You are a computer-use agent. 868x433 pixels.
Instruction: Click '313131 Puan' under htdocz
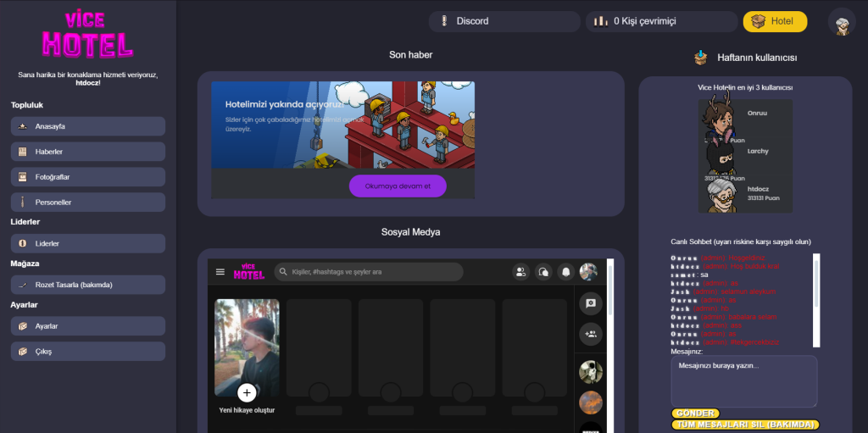point(764,197)
